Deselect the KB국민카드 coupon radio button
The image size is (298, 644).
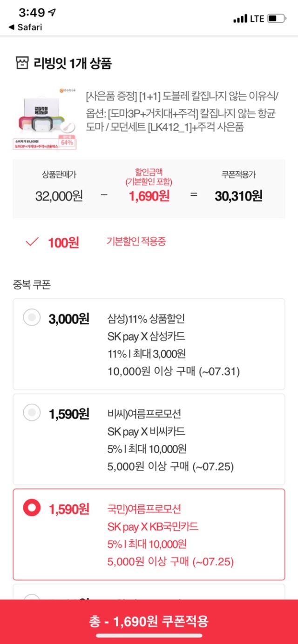click(x=32, y=508)
